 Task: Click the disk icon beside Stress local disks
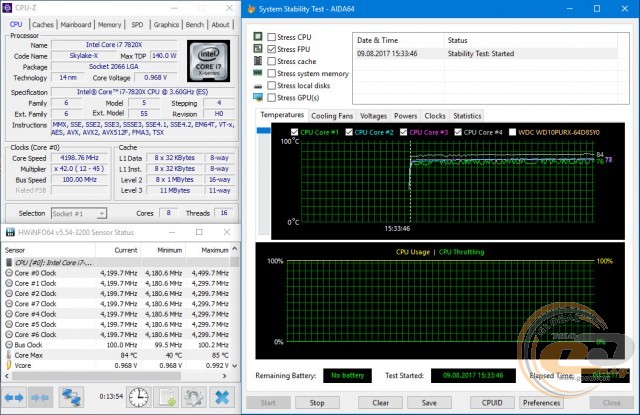258,86
